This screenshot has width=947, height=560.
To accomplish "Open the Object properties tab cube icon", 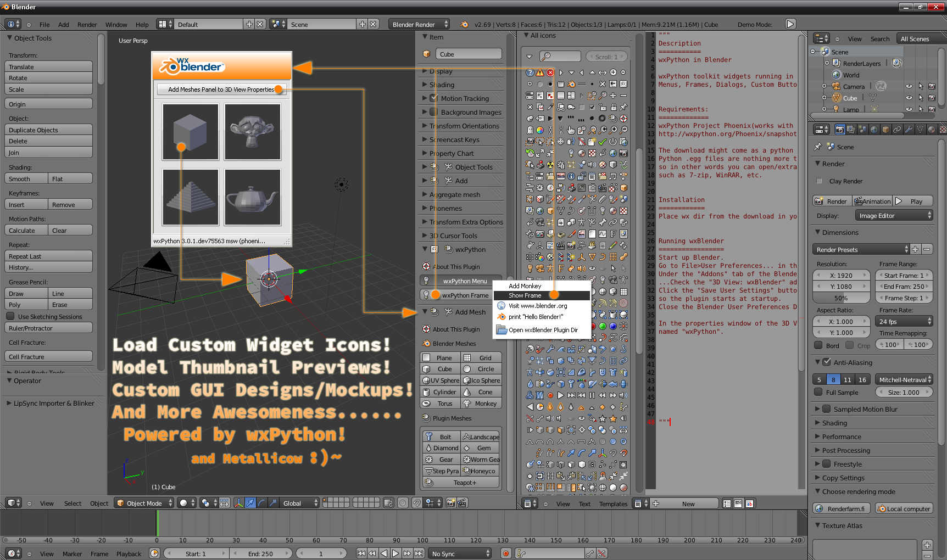I will pyautogui.click(x=885, y=130).
